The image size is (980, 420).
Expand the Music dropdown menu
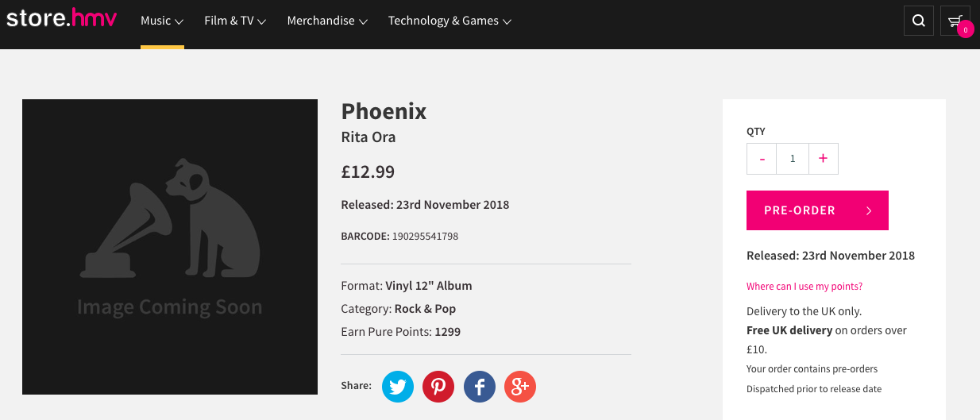[162, 21]
